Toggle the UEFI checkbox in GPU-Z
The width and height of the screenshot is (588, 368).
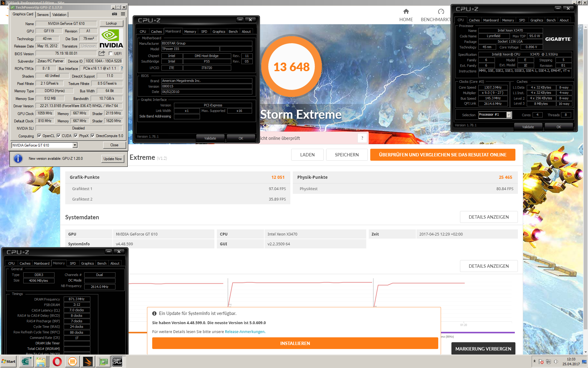(111, 53)
